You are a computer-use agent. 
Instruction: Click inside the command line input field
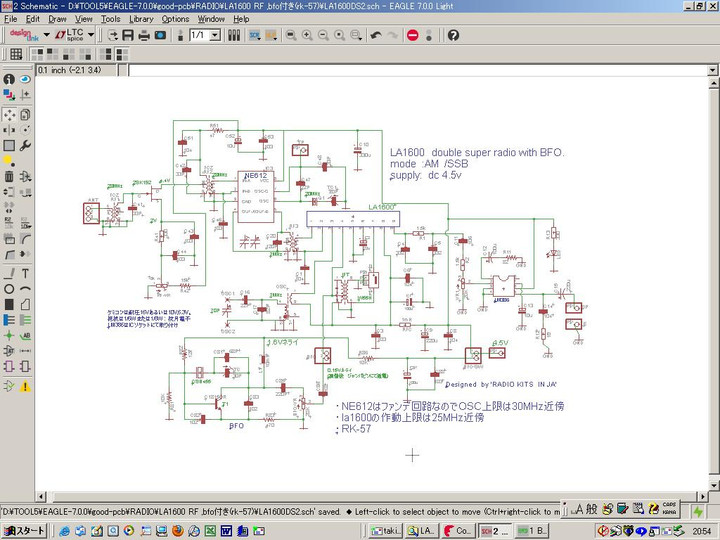(418, 70)
